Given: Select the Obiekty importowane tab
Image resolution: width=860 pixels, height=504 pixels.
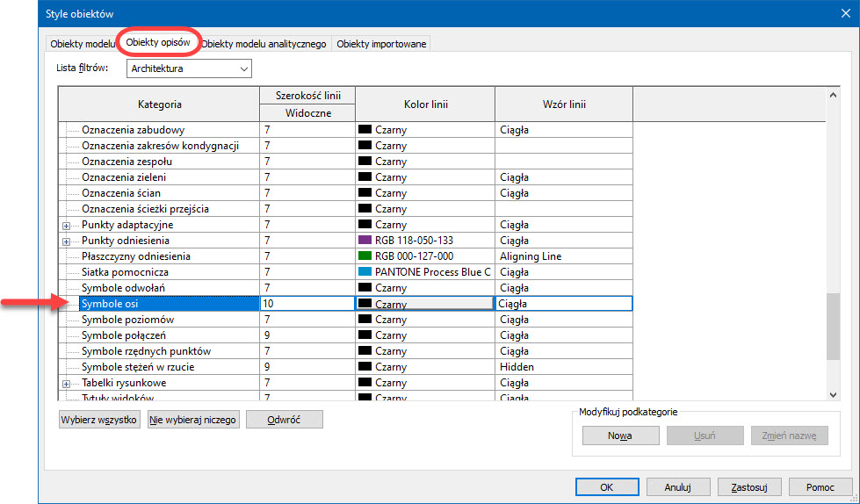Looking at the screenshot, I should coord(381,44).
